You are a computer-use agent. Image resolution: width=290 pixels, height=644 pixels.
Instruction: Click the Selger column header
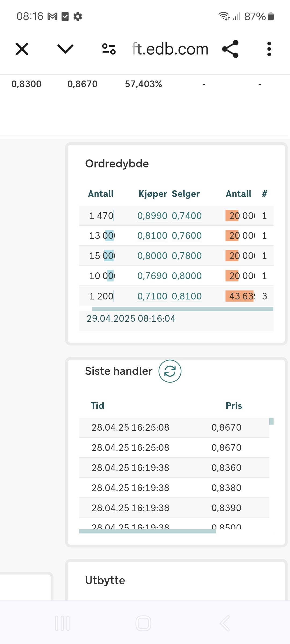(186, 194)
